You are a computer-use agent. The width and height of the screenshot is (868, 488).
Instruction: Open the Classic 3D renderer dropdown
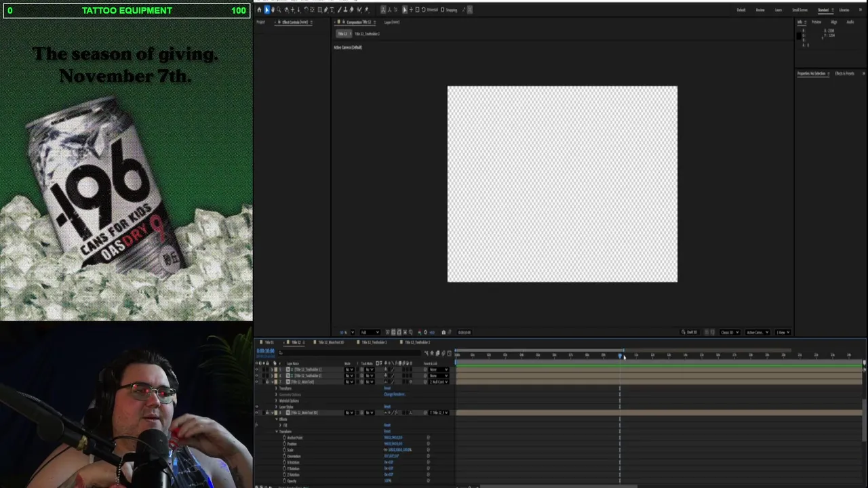[x=730, y=332]
